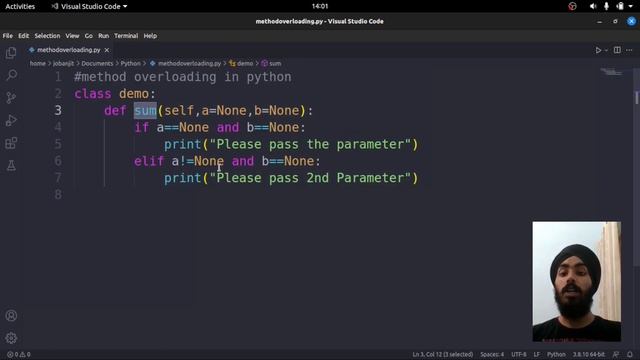Open the volume speaker indicator
This screenshot has height=360, width=640.
click(593, 6)
